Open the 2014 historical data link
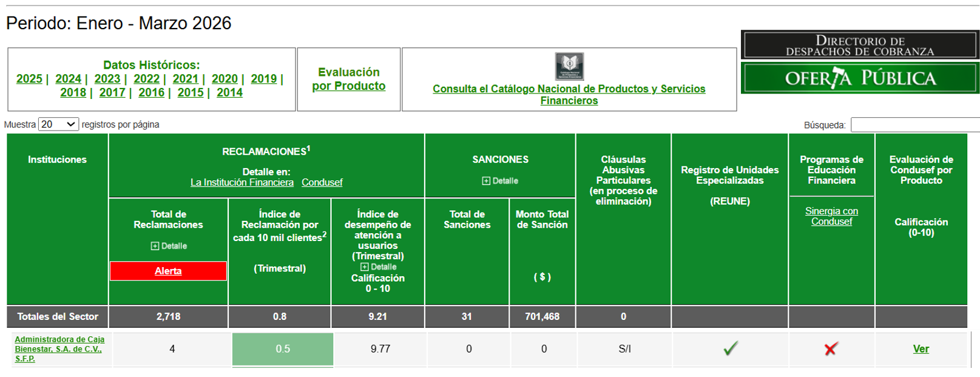The height and width of the screenshot is (377, 980). (229, 93)
